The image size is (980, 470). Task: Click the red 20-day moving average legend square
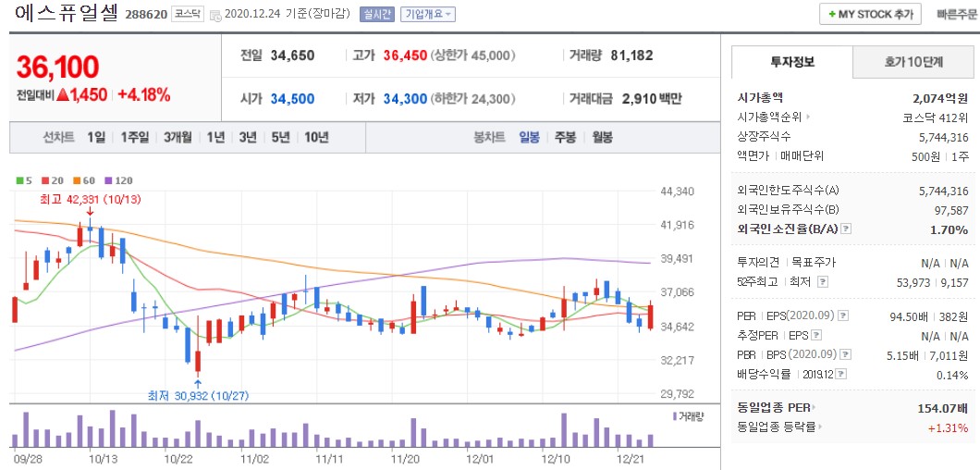point(44,180)
